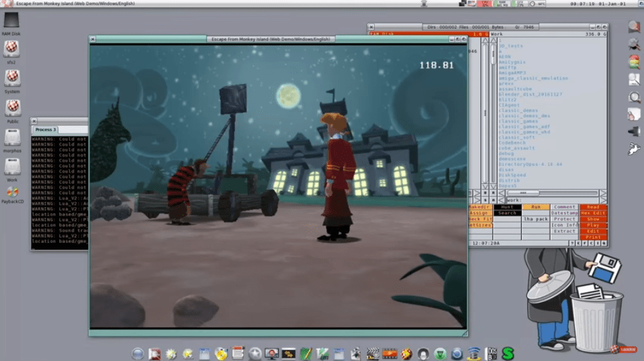The width and height of the screenshot is (644, 361).
Task: Click the white rabbit icon in right panel
Action: coord(634,149)
